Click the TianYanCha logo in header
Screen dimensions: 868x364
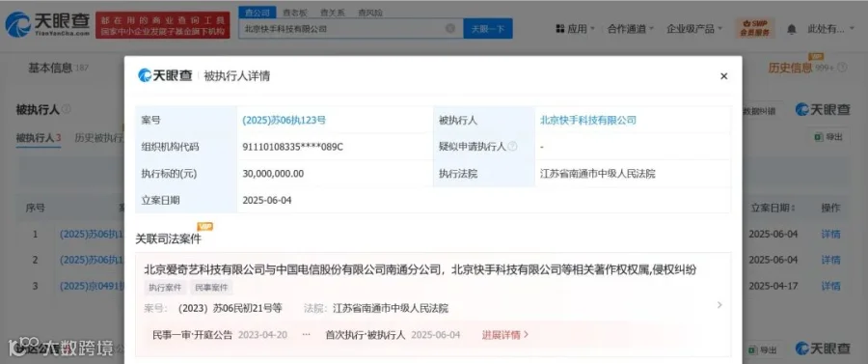point(47,24)
